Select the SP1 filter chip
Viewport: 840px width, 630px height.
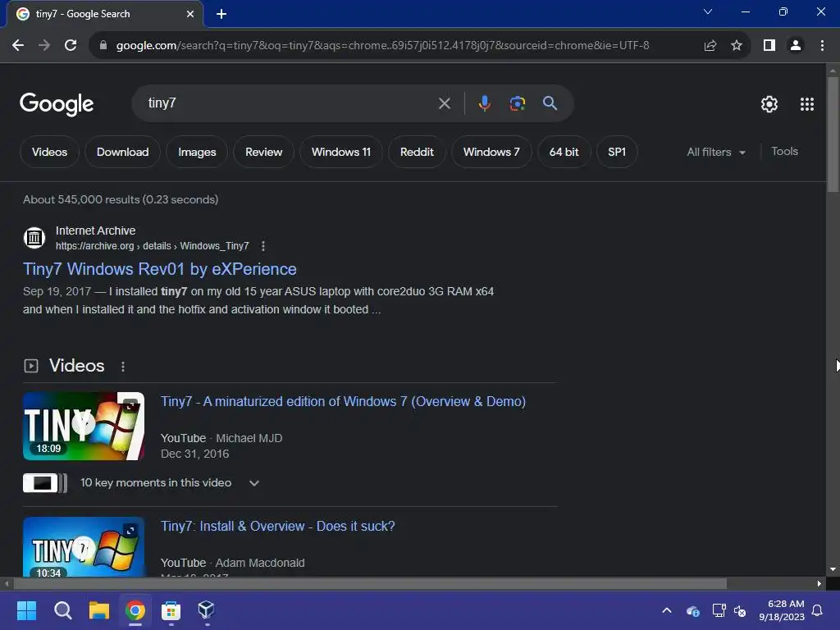[617, 152]
